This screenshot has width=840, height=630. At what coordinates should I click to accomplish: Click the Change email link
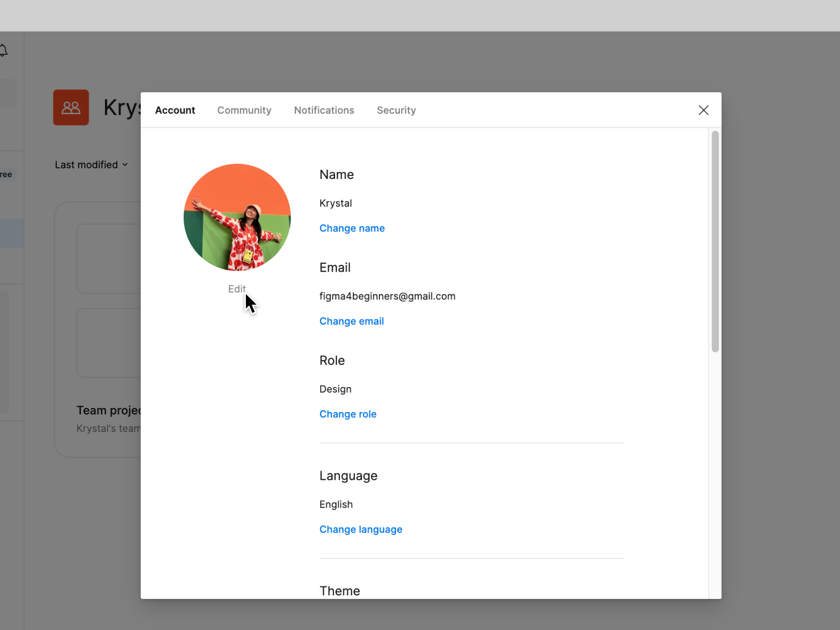pos(351,321)
